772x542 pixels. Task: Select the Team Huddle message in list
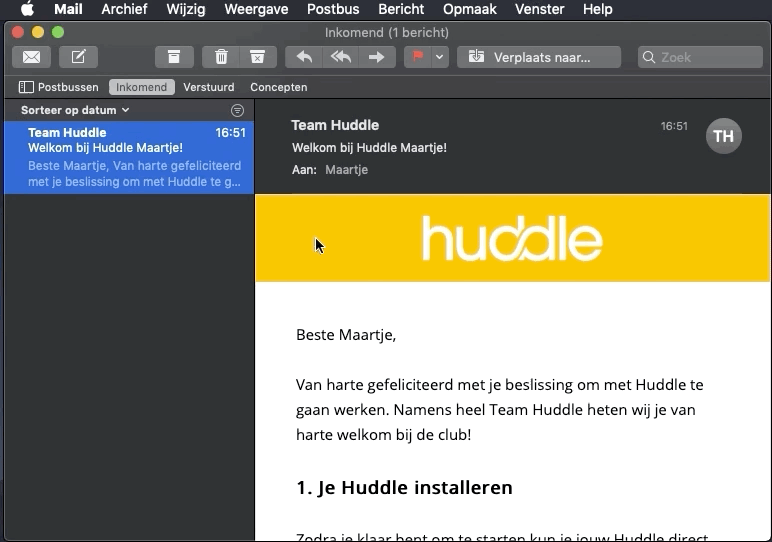click(130, 157)
